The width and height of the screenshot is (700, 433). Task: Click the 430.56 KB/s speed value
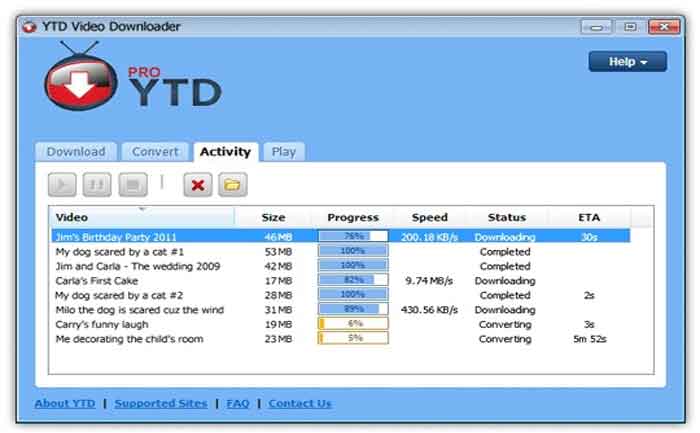(x=429, y=310)
